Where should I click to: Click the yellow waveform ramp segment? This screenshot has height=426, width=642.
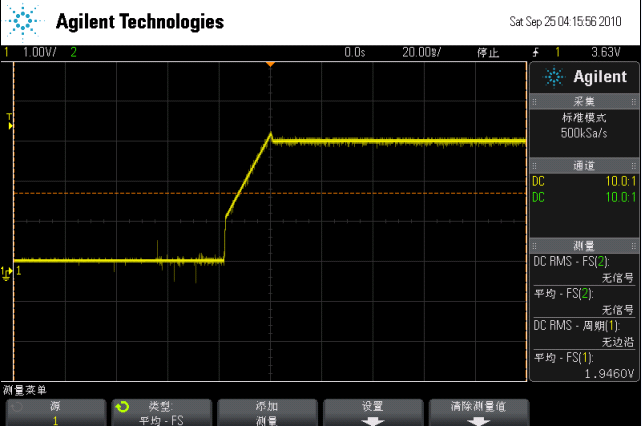[248, 175]
